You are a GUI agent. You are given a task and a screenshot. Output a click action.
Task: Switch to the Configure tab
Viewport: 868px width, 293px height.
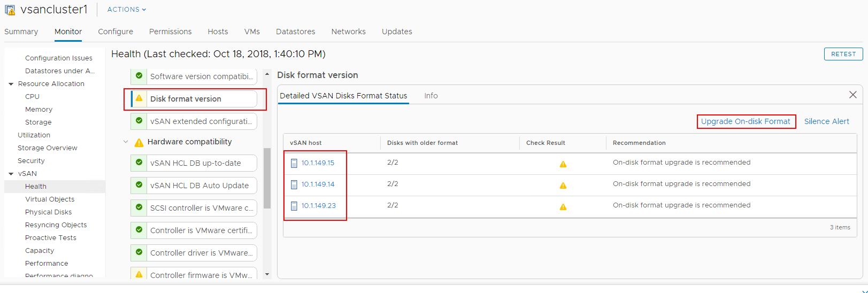pos(116,32)
